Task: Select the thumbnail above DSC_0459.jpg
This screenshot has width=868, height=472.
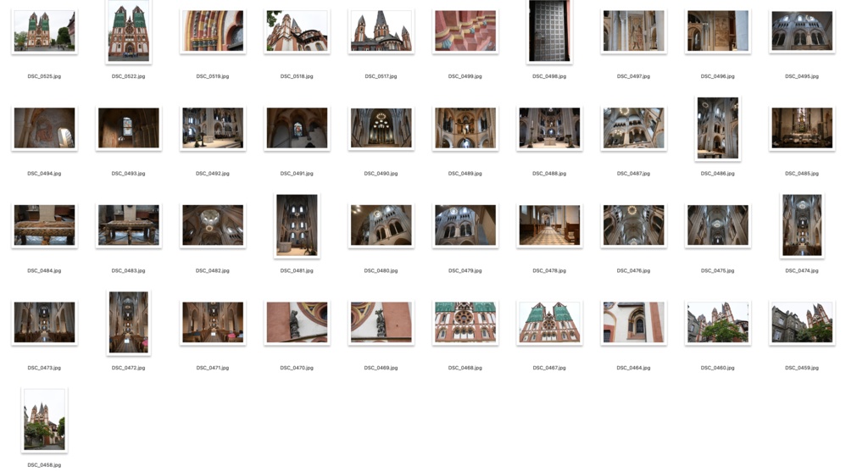Action: pyautogui.click(x=802, y=323)
